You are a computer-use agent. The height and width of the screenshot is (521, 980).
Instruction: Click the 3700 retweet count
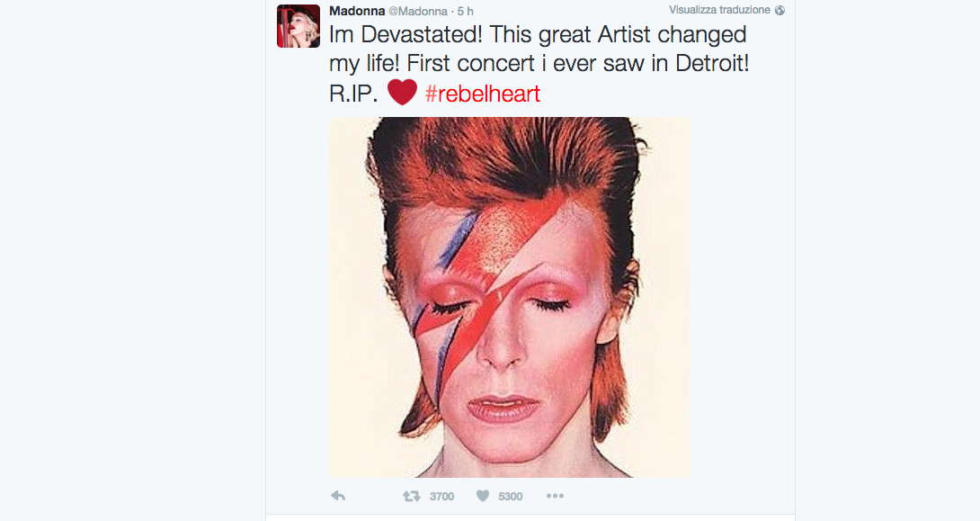tap(441, 496)
